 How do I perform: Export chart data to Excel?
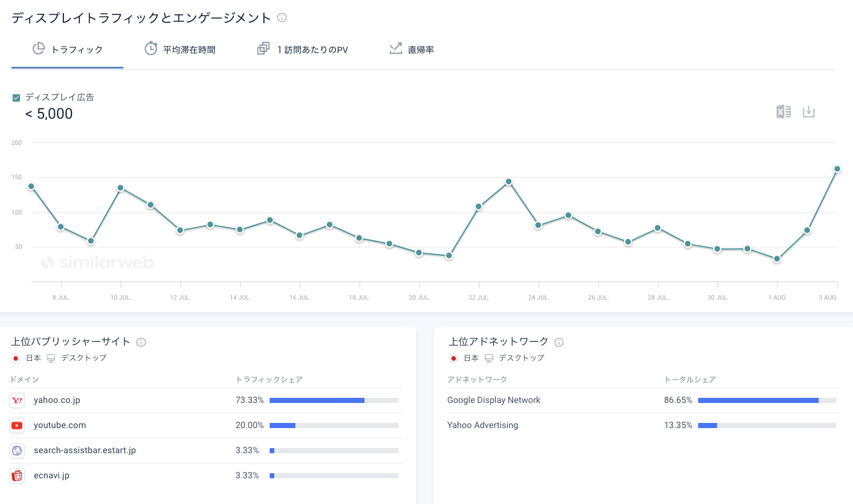click(x=783, y=112)
